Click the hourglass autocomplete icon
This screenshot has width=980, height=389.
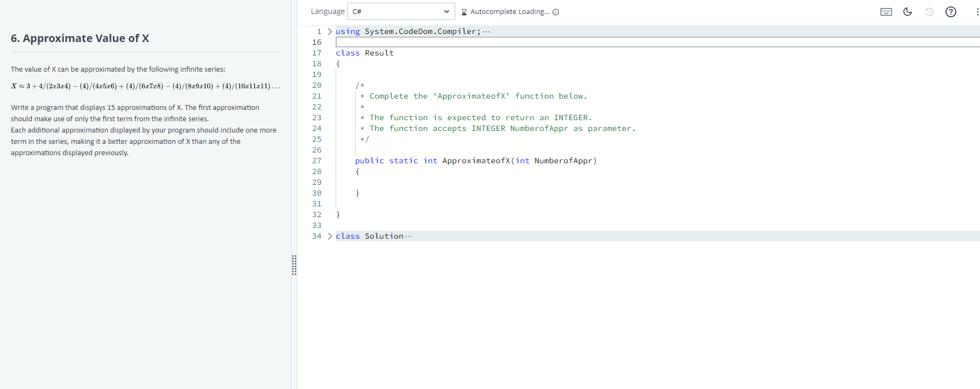pos(464,12)
